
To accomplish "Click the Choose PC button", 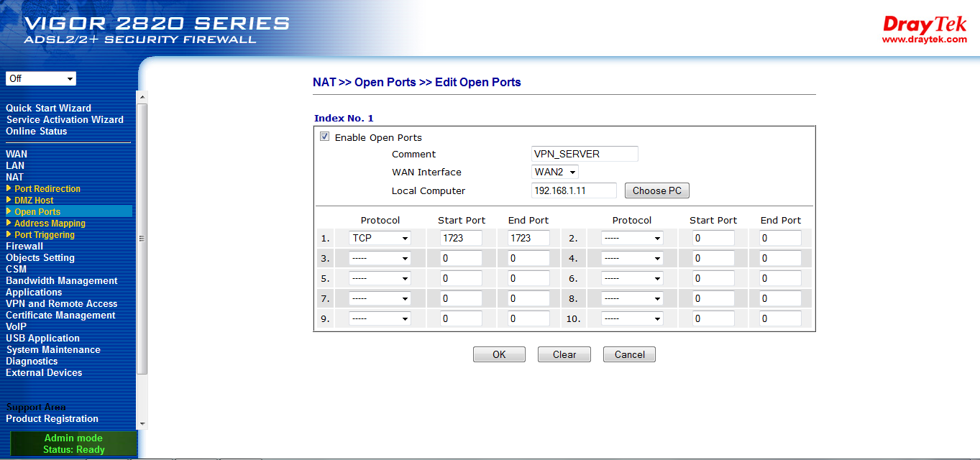I will pyautogui.click(x=656, y=191).
